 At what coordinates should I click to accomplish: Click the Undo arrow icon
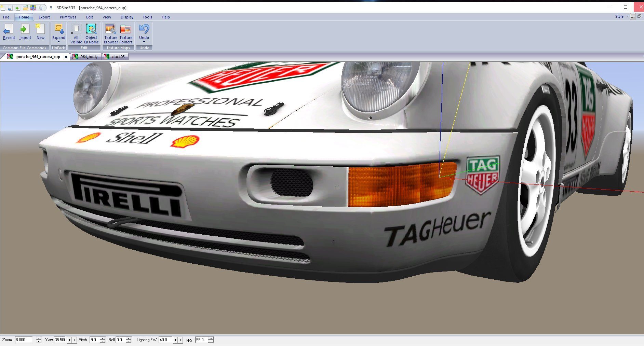[x=144, y=29]
